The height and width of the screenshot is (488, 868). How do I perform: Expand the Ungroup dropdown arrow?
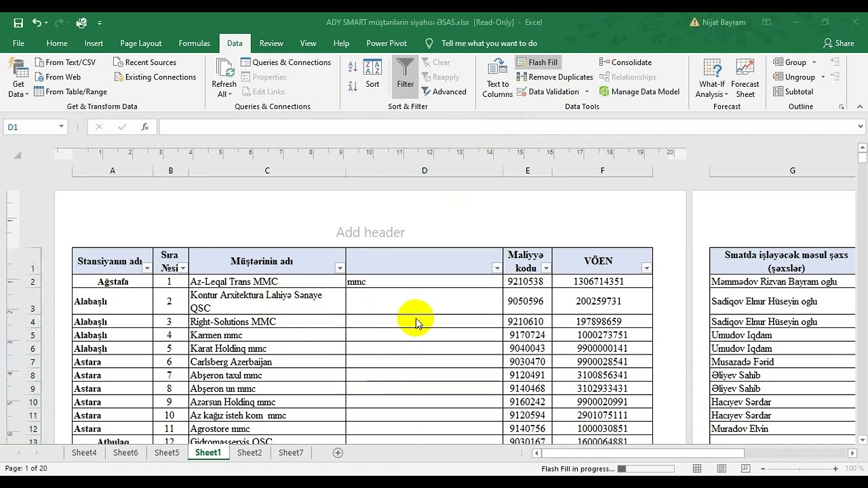click(x=823, y=77)
